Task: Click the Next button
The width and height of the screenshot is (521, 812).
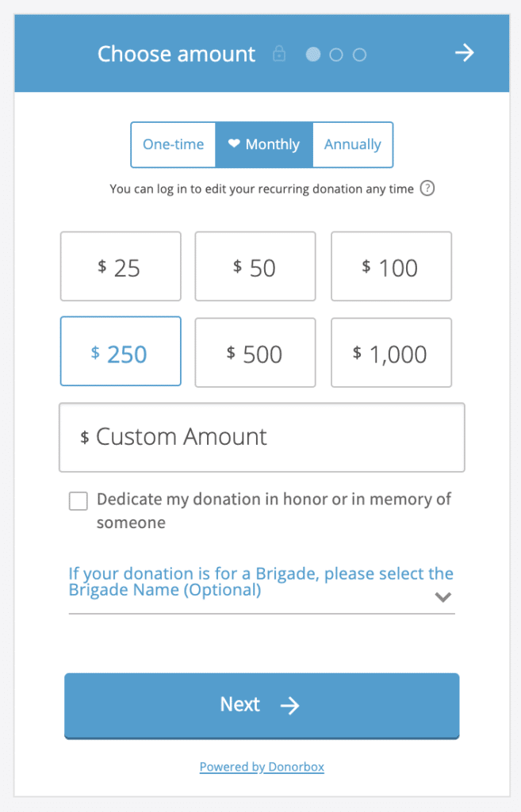Action: pyautogui.click(x=262, y=704)
